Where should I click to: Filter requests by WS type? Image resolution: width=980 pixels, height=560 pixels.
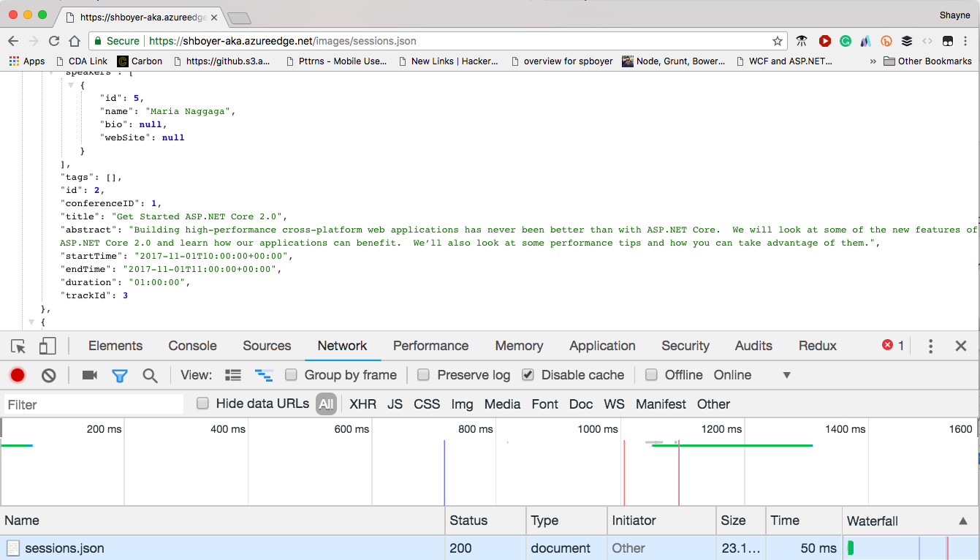pos(614,404)
